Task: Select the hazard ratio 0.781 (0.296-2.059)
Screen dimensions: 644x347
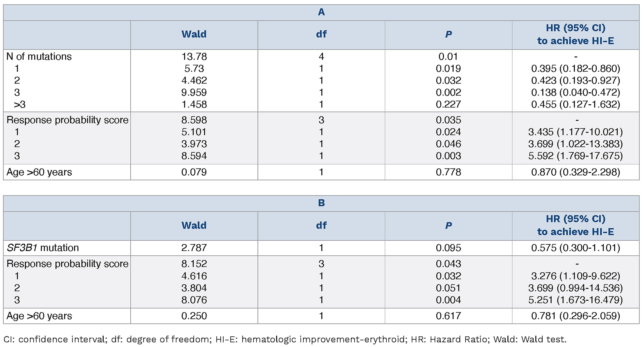Action: click(x=576, y=316)
